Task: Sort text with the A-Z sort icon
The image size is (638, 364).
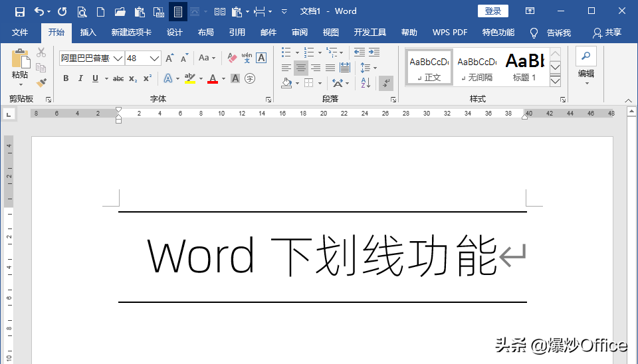Action: pyautogui.click(x=366, y=83)
